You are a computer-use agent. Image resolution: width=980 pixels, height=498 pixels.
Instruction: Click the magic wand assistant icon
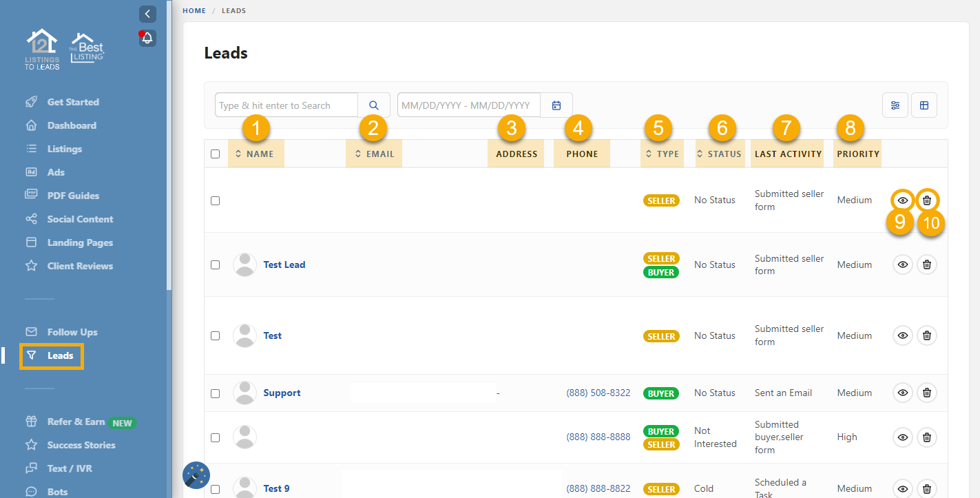click(x=196, y=475)
